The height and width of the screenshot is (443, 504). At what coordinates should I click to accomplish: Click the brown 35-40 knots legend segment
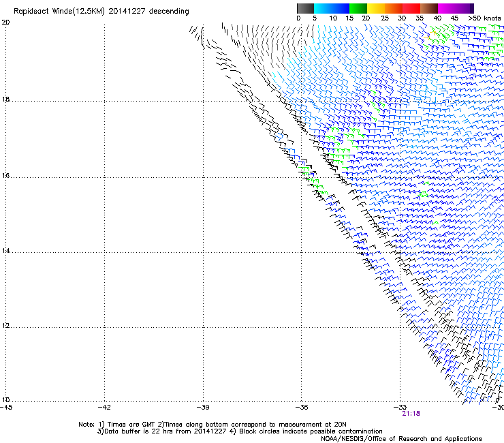[x=429, y=8]
